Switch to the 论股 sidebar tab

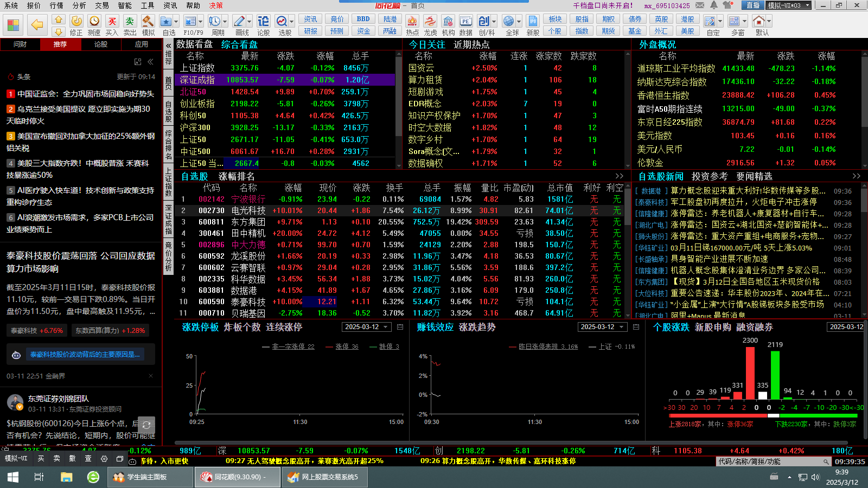coord(101,44)
